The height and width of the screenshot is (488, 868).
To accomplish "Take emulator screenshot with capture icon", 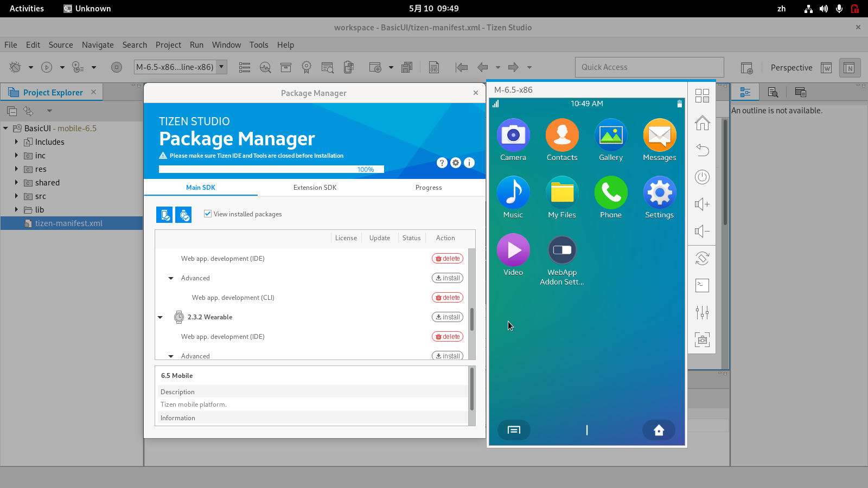I will [x=702, y=340].
